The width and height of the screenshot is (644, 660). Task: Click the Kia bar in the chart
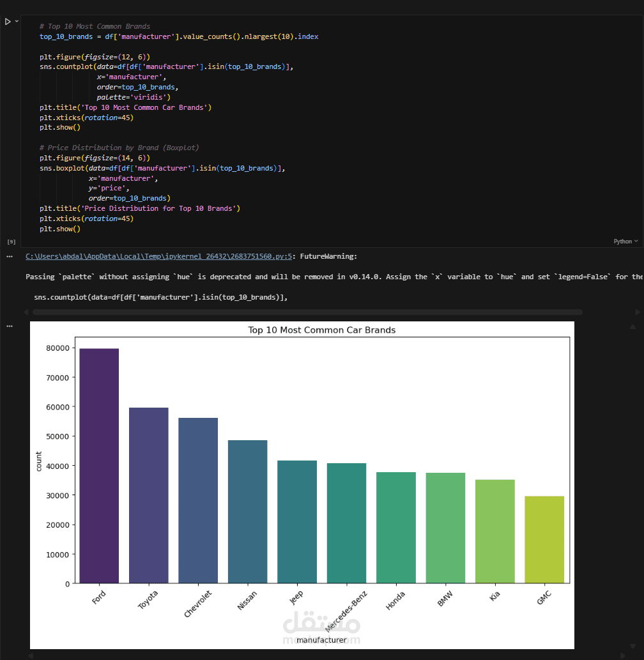pos(495,531)
